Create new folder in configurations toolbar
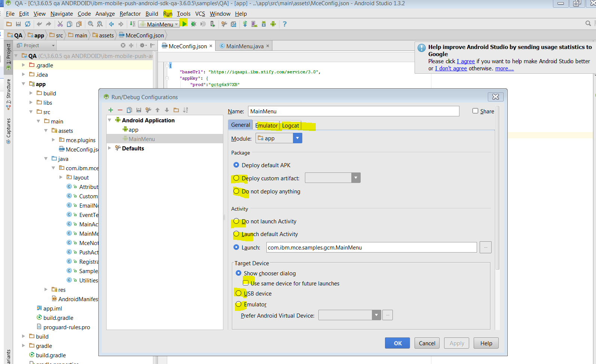596x364 pixels. pos(176,110)
